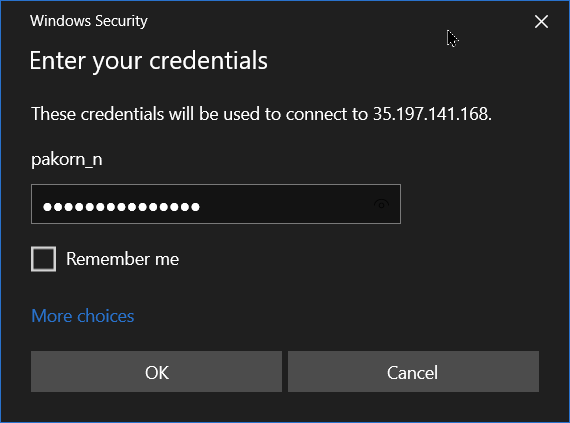The width and height of the screenshot is (570, 423).
Task: Cancel the credential prompt
Action: (x=413, y=372)
